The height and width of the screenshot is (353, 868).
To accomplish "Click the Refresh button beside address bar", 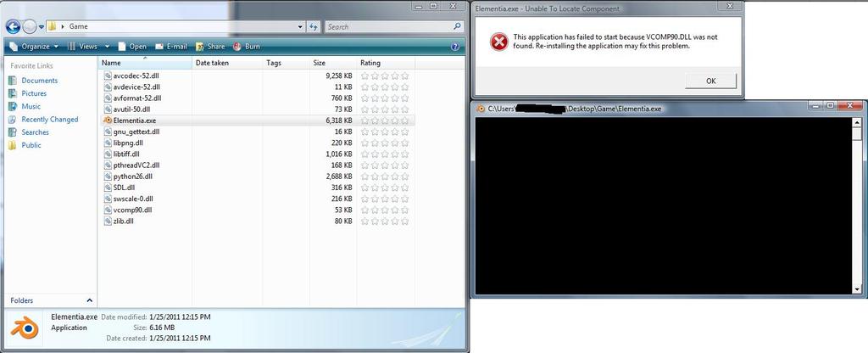I will tap(314, 26).
